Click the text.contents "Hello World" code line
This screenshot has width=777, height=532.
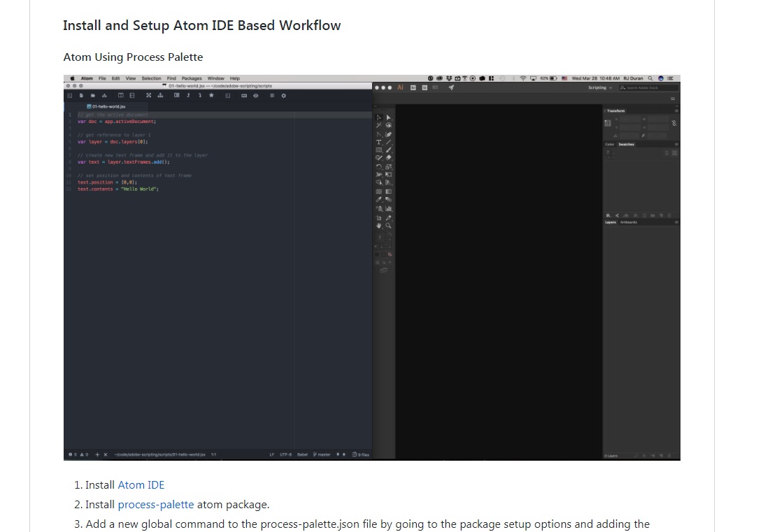pos(118,189)
